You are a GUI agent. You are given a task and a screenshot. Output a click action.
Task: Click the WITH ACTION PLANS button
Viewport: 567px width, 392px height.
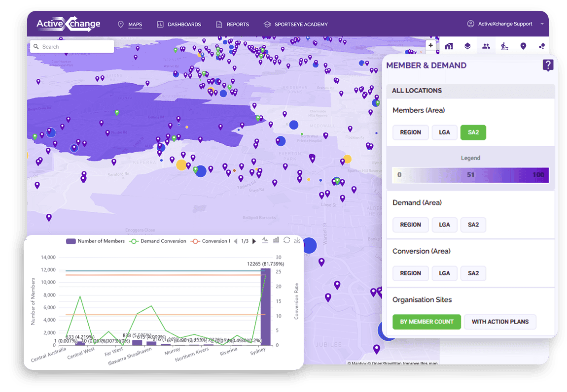(x=500, y=322)
